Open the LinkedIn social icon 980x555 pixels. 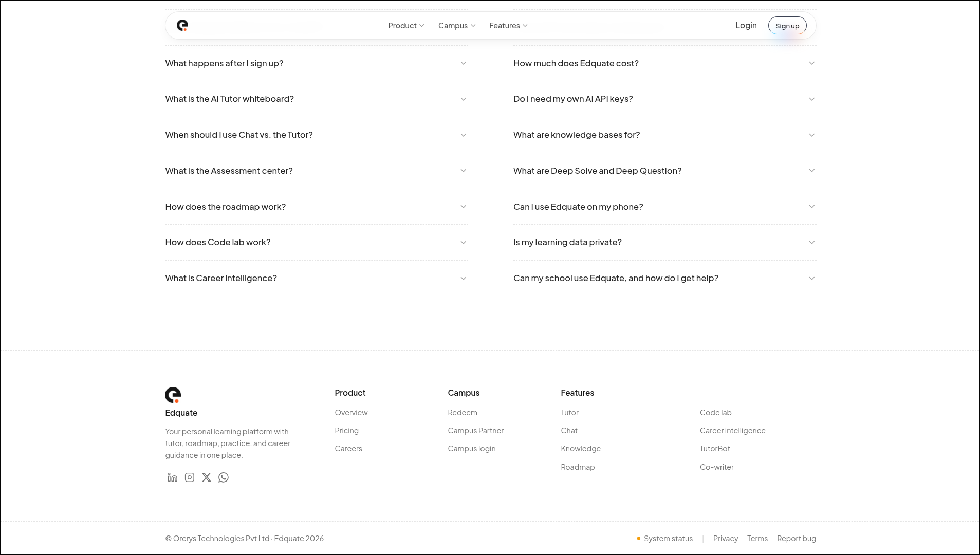(173, 477)
